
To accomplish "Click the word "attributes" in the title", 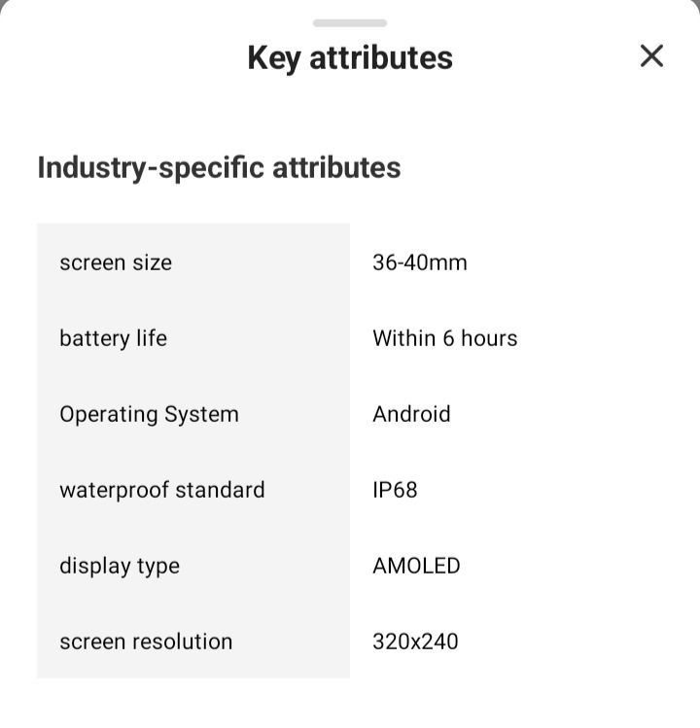I will coord(381,57).
